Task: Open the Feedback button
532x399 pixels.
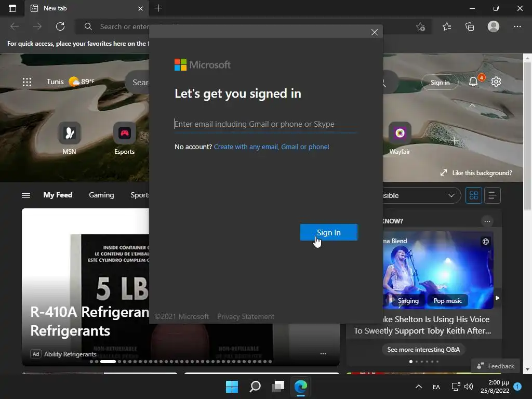Action: (x=496, y=366)
